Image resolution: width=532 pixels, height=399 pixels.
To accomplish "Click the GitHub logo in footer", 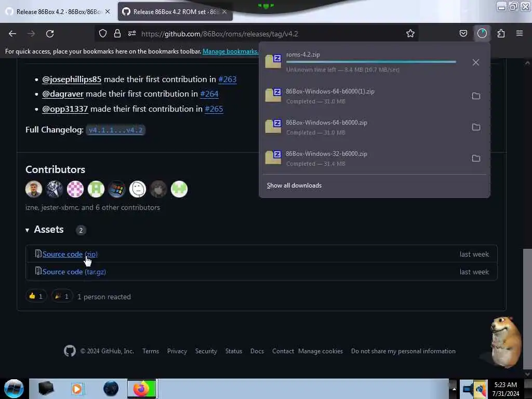I will tap(70, 351).
